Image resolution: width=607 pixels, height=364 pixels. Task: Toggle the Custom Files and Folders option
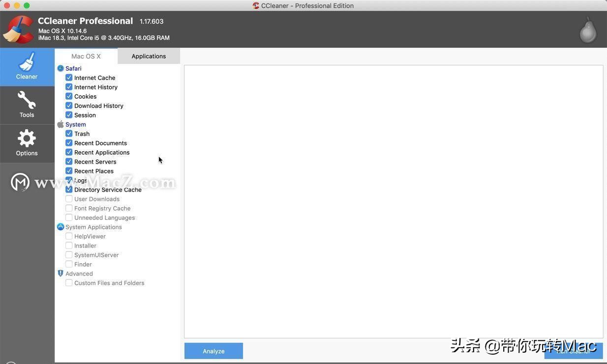point(69,282)
